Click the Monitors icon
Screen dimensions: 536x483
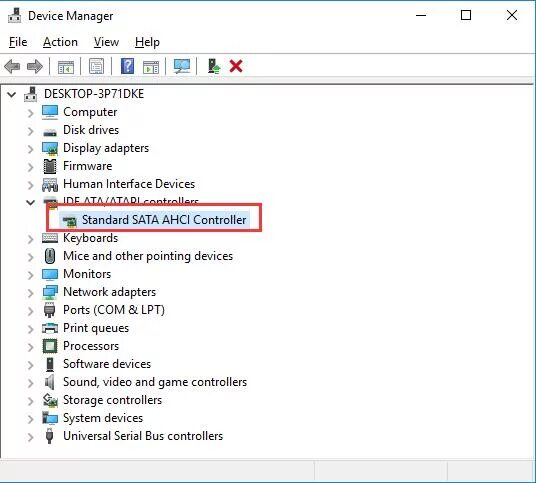click(50, 274)
